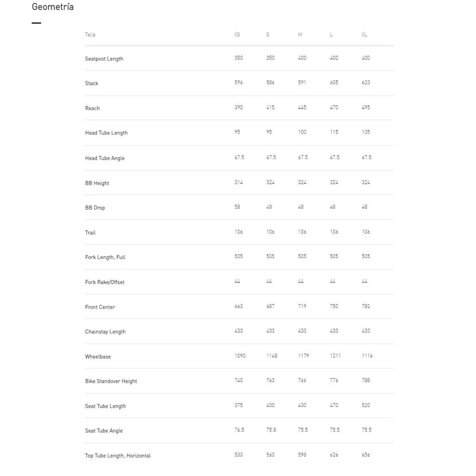Viewport: 476px width, 476px height.
Task: Select the Seatpost Length row label
Action: tap(104, 59)
